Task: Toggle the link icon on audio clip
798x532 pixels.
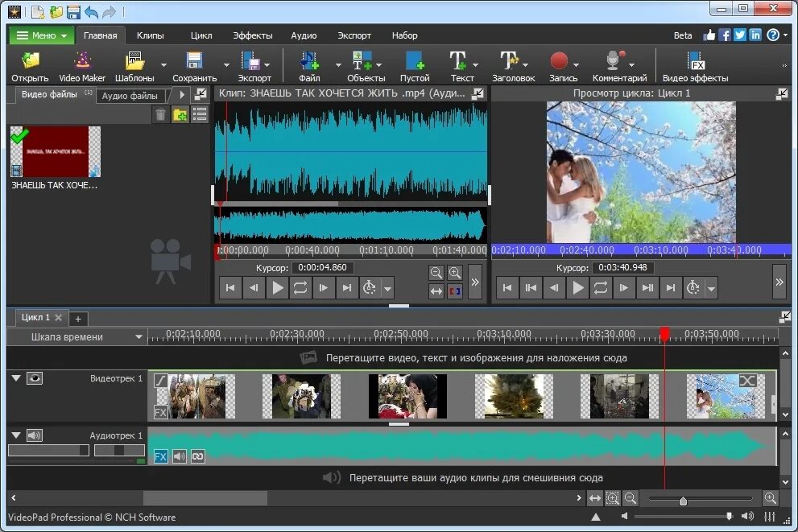Action: tap(198, 456)
